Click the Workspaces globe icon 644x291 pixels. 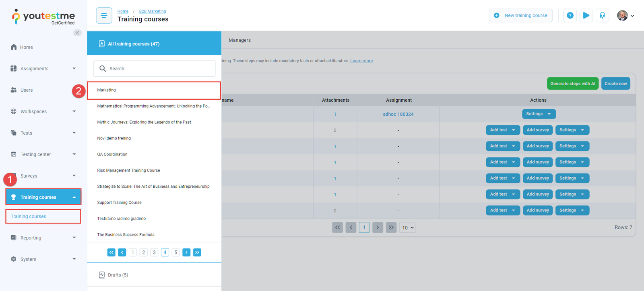click(x=14, y=111)
